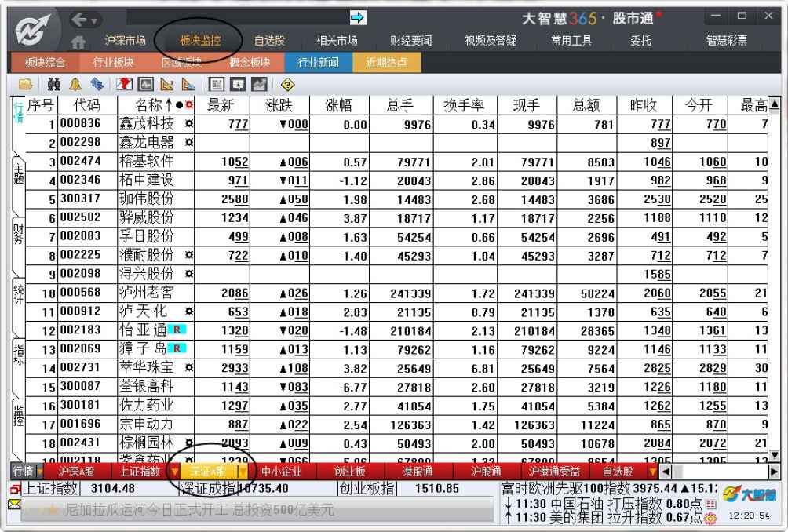
Task: Open the 视频及答疑 menu
Action: (491, 40)
